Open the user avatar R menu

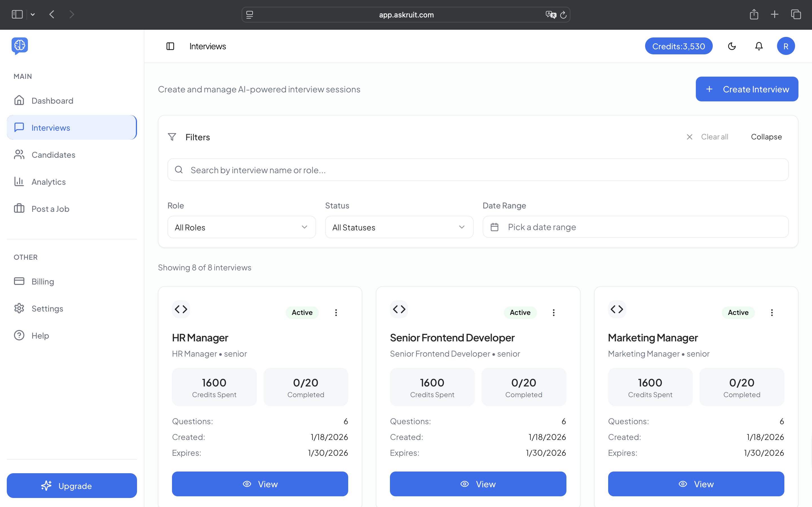tap(785, 46)
